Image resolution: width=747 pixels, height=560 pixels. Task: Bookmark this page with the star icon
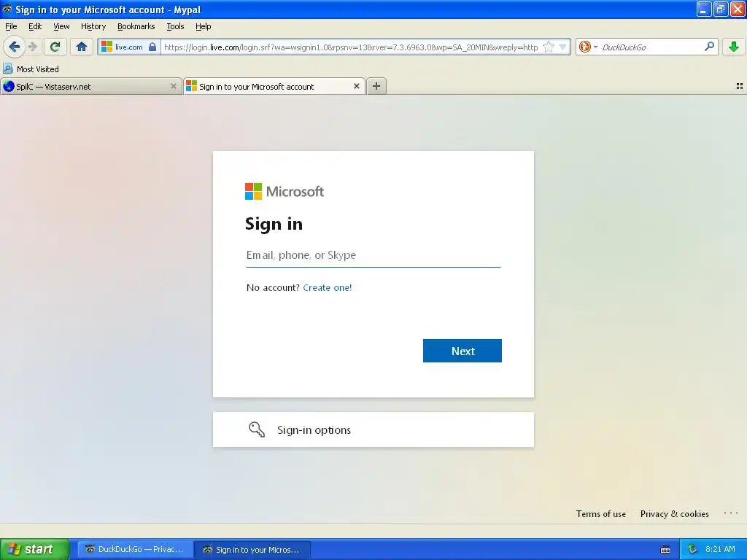[x=549, y=47]
